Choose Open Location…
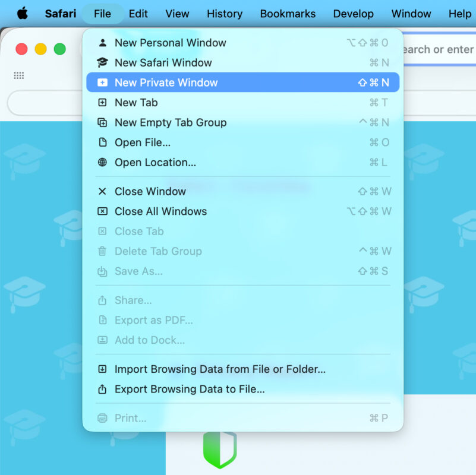476x475 pixels. pos(243,162)
